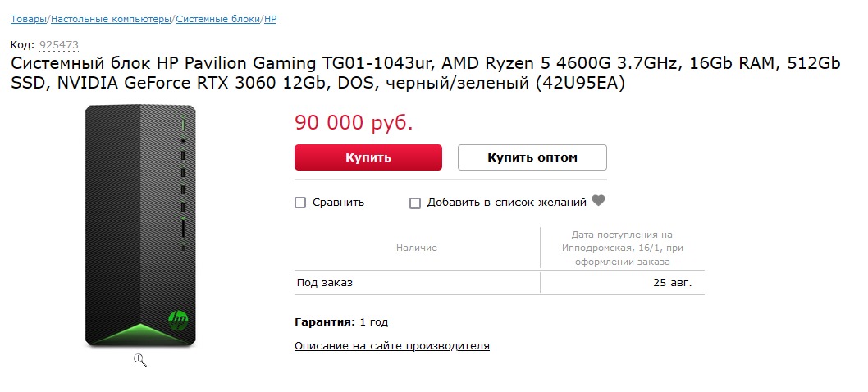The width and height of the screenshot is (868, 392).
Task: Enable the Добавить в список желаний checkbox
Action: [415, 203]
